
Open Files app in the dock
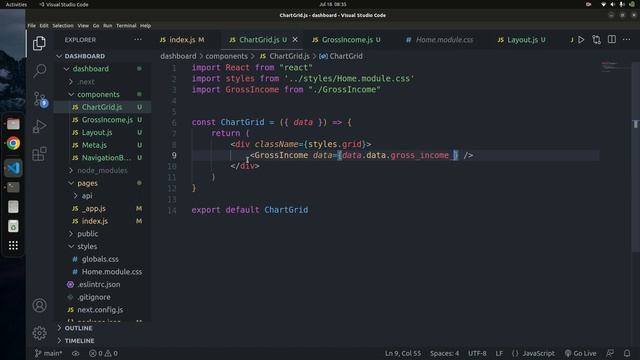[x=13, y=124]
